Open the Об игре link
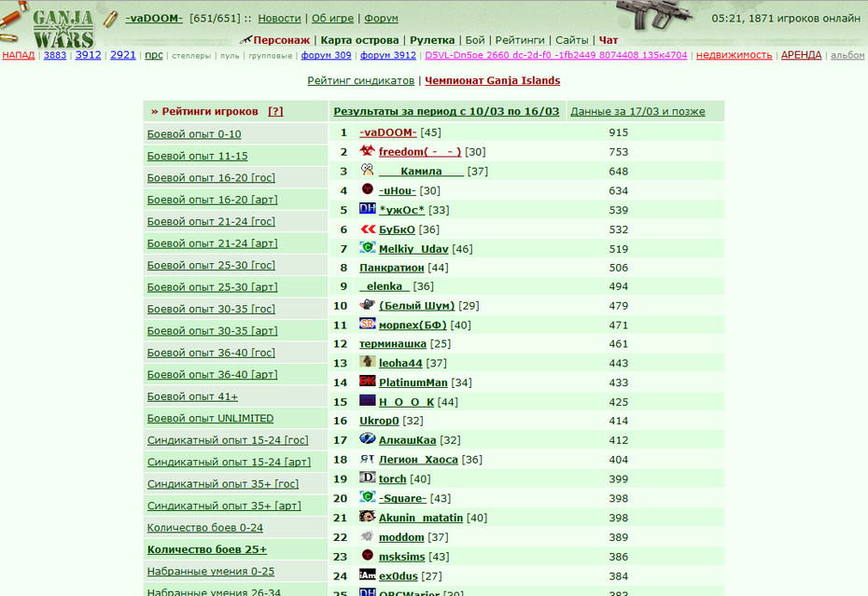Image resolution: width=868 pixels, height=596 pixels. click(332, 19)
